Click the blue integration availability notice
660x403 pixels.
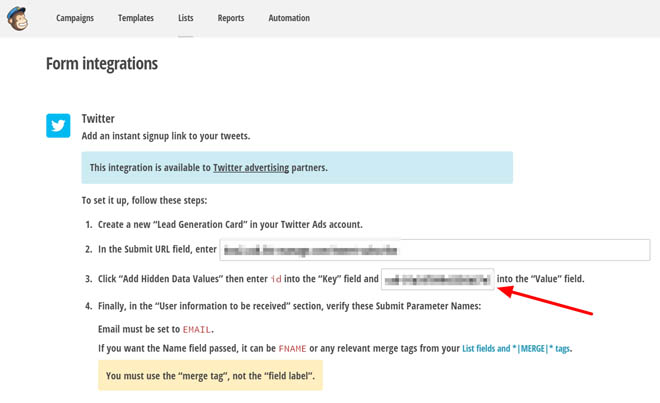tap(297, 168)
